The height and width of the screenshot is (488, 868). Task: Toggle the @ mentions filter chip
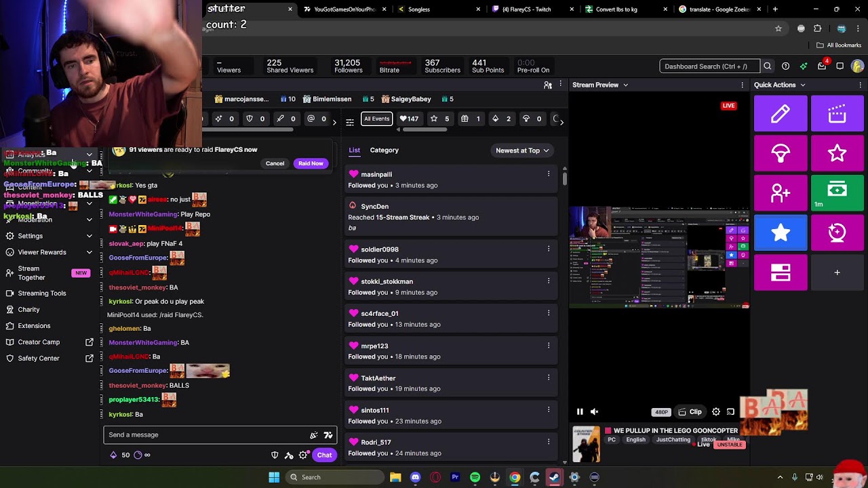317,119
